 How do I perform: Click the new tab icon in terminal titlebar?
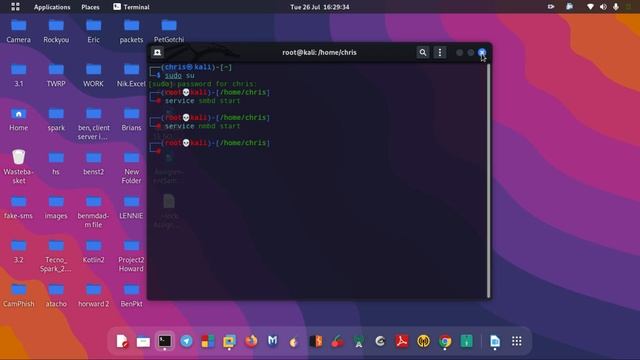[157, 52]
